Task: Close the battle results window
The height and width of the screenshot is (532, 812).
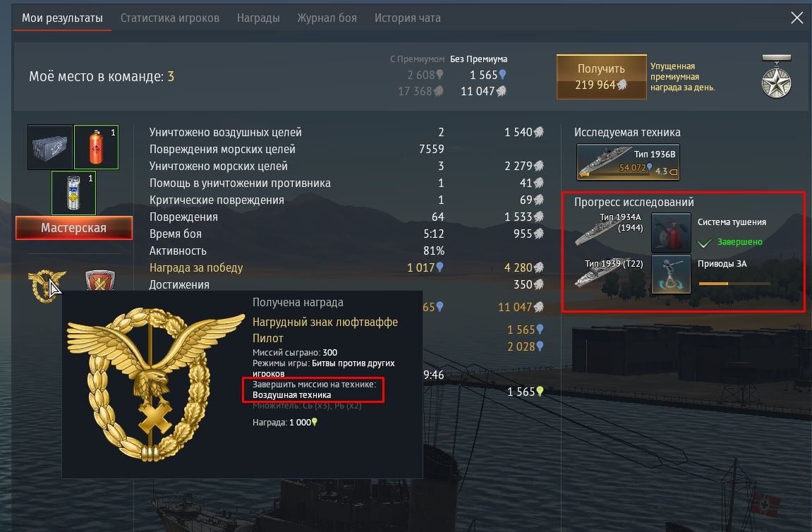Action: (x=796, y=18)
